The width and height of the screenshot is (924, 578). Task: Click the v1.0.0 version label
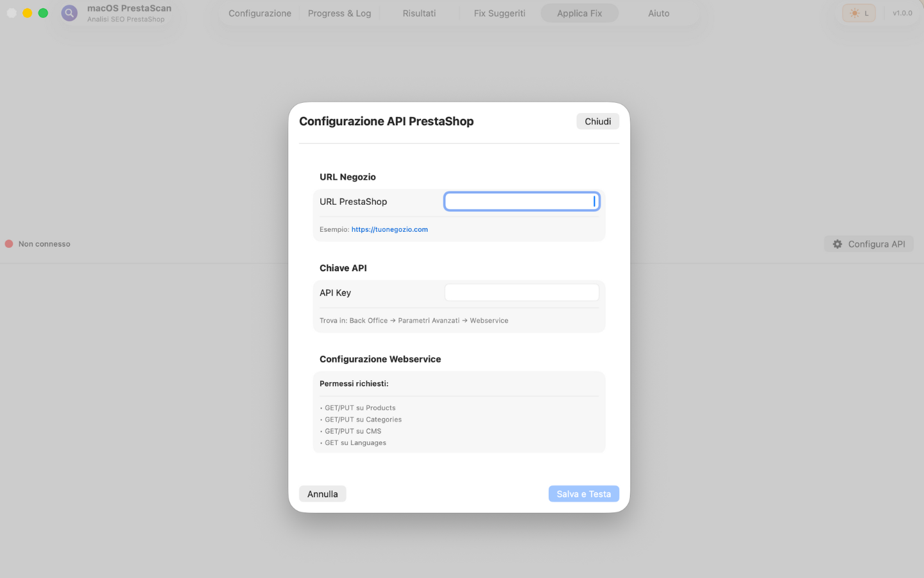902,13
